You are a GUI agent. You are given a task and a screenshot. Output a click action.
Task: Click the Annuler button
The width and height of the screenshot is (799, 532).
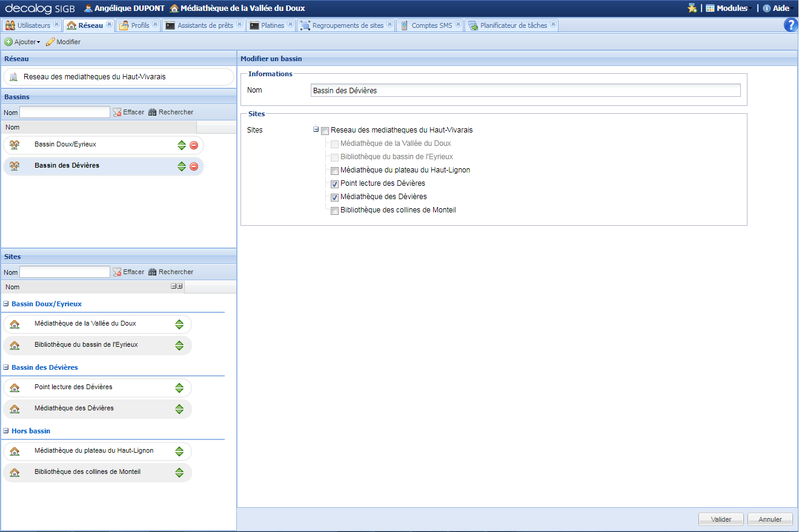point(769,519)
